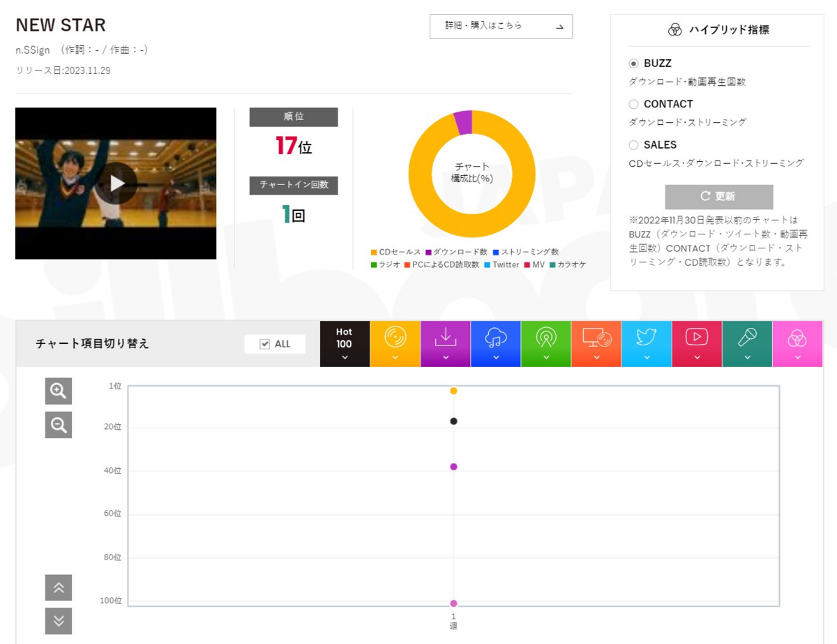Viewport: 837px width, 644px height.
Task: Toggle the PC CD lookup chart icon
Action: point(596,344)
